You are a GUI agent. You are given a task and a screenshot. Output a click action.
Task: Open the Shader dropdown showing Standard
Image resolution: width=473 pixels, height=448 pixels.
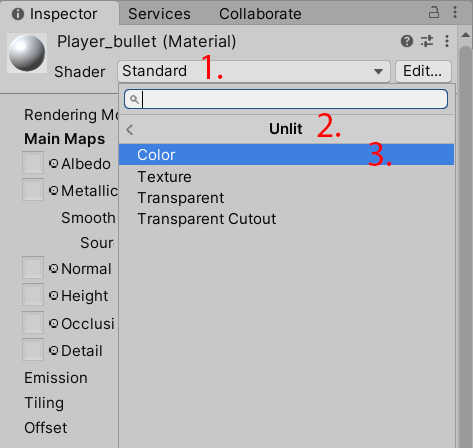coord(254,71)
